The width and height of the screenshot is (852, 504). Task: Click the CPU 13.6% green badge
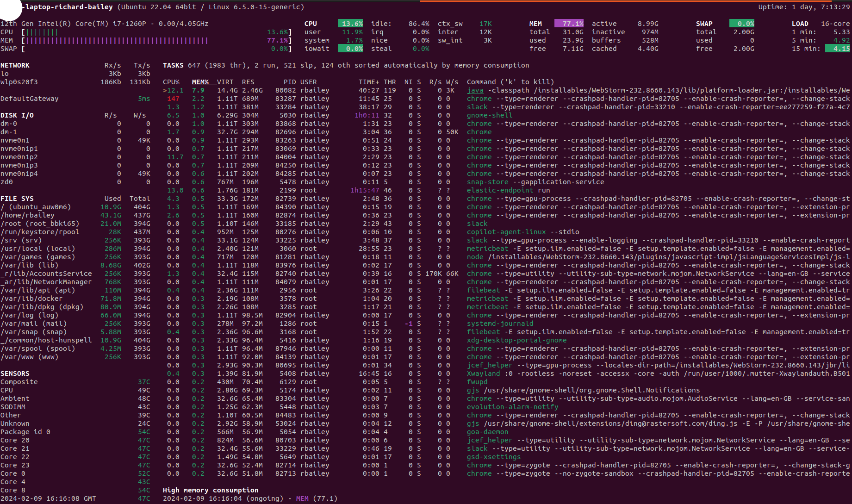tap(350, 24)
